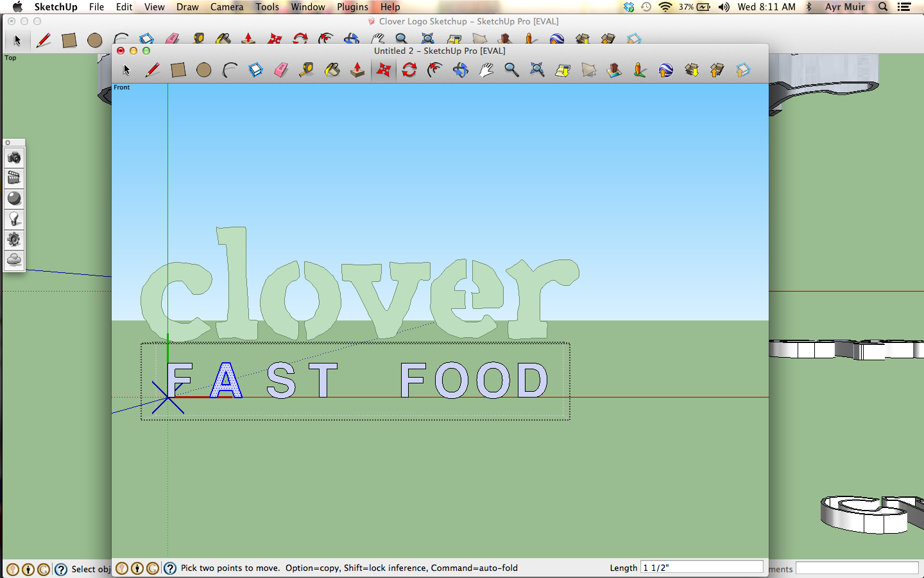Select the pink Eraser tool in Untitled 2 toolbar

[x=281, y=70]
